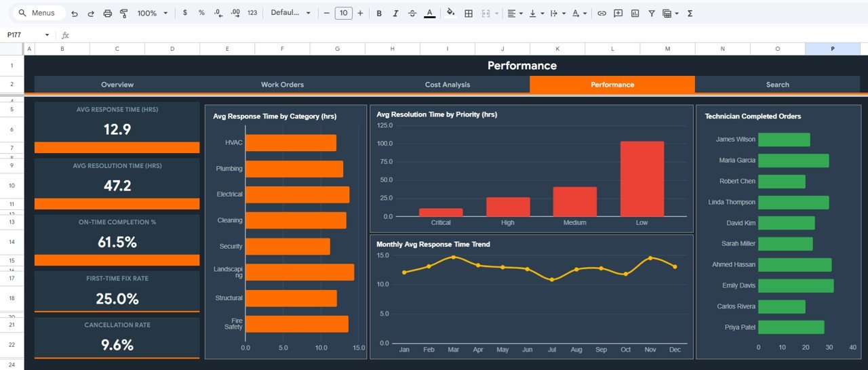Open the Name box dropdown arrow
Viewport: 868px width, 370px height.
47,35
